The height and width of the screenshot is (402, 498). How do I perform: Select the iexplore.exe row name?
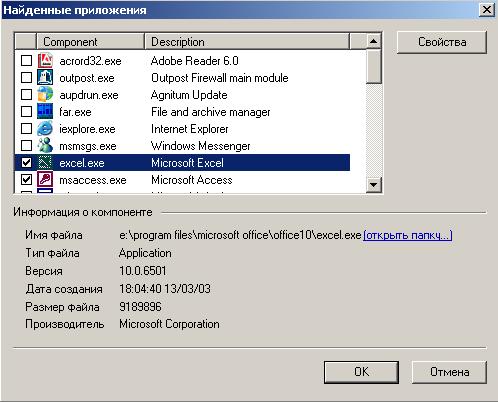tap(87, 129)
